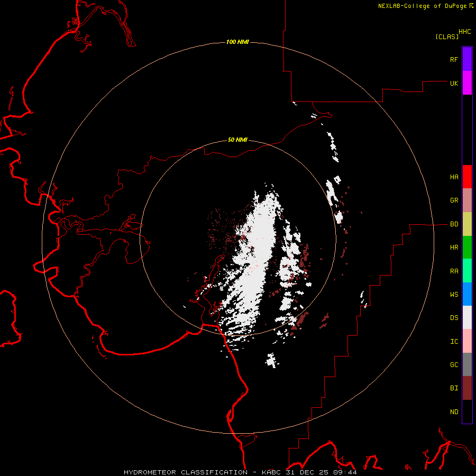Image resolution: width=476 pixels, height=476 pixels.
Task: Click the HA red legend swatch
Action: pyautogui.click(x=467, y=177)
